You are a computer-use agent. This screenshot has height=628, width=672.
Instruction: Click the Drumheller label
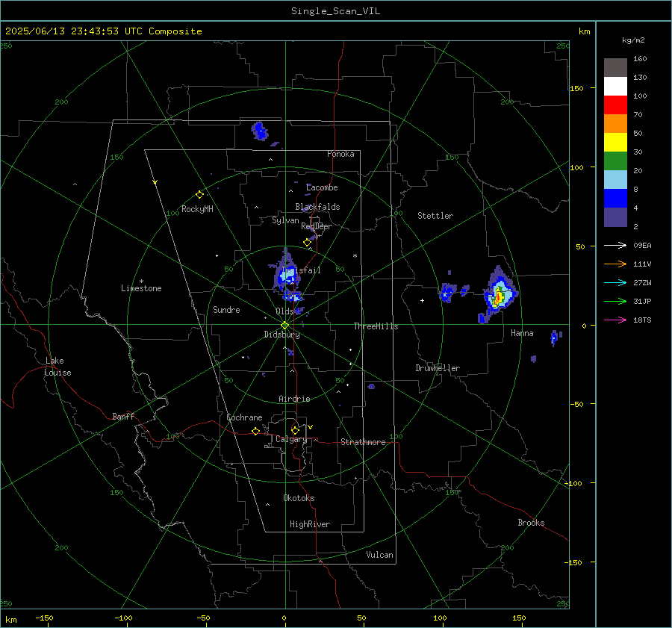(x=438, y=368)
